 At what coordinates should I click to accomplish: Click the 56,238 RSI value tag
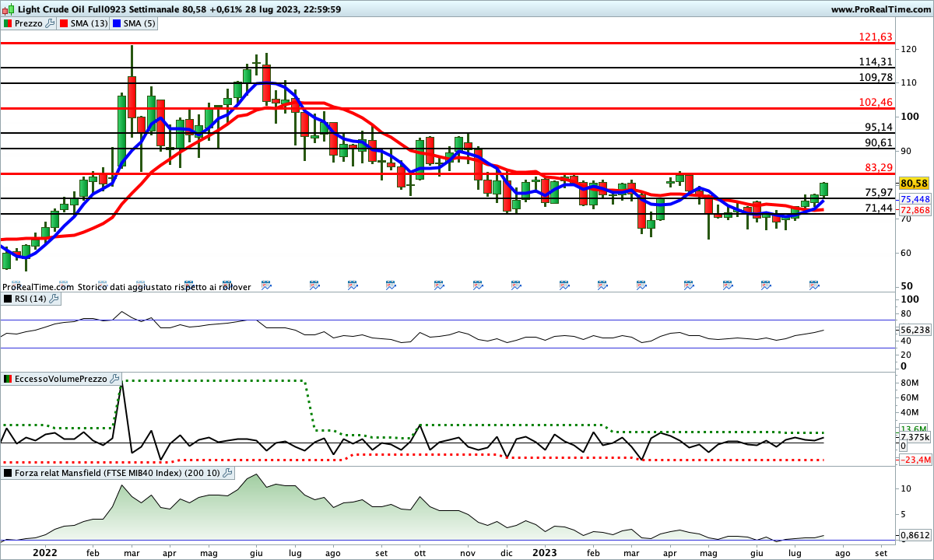point(915,330)
